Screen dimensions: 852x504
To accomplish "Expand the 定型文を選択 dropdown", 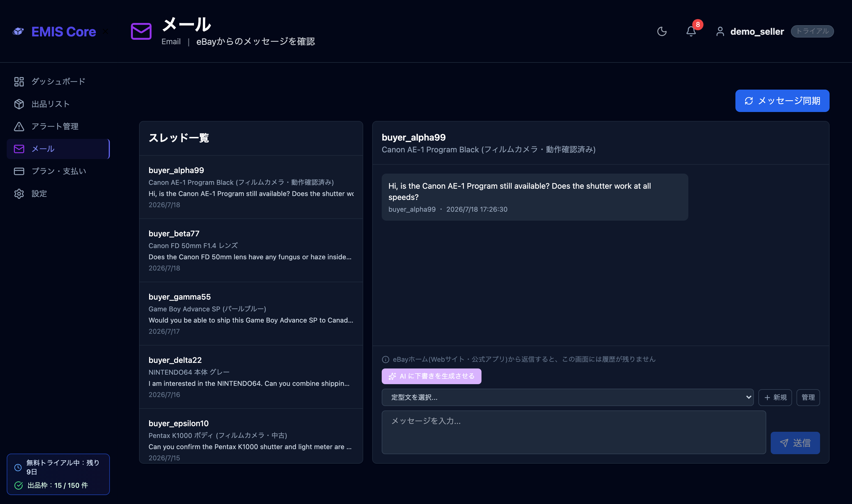I will tap(568, 397).
